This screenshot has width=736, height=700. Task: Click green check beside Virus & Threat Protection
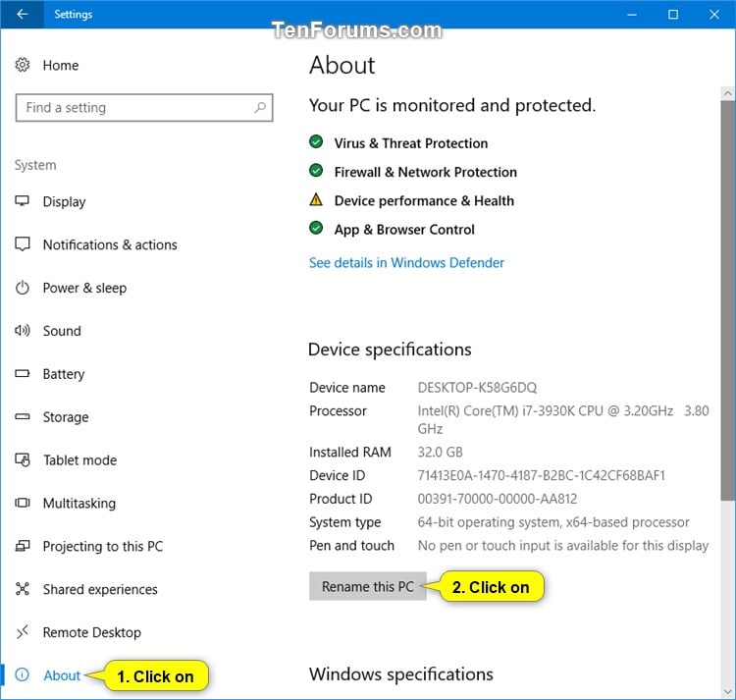pos(316,141)
